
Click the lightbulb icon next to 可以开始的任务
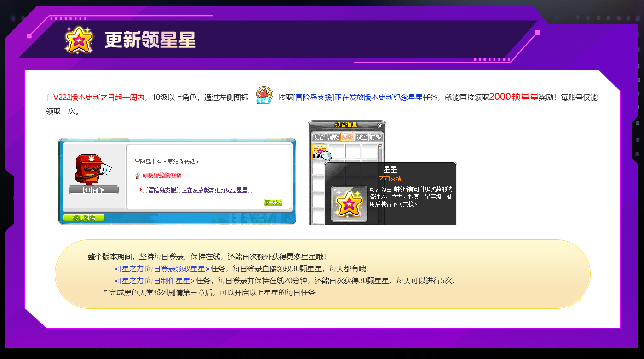tap(137, 175)
